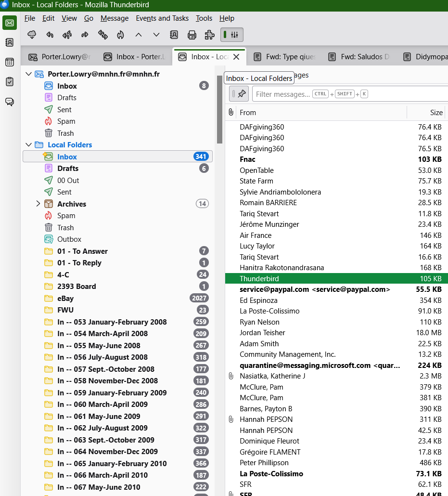Open the Address Book space in sidebar

10,42
